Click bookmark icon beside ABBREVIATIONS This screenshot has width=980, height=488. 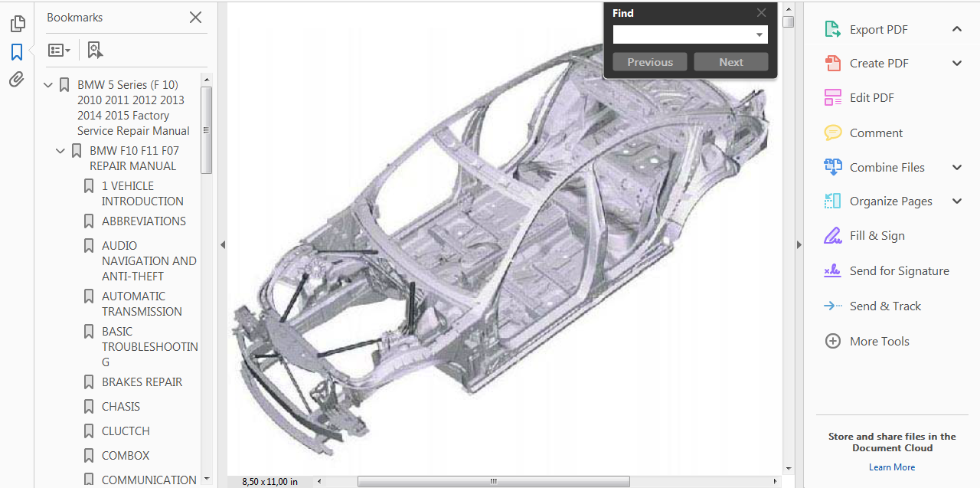point(89,221)
